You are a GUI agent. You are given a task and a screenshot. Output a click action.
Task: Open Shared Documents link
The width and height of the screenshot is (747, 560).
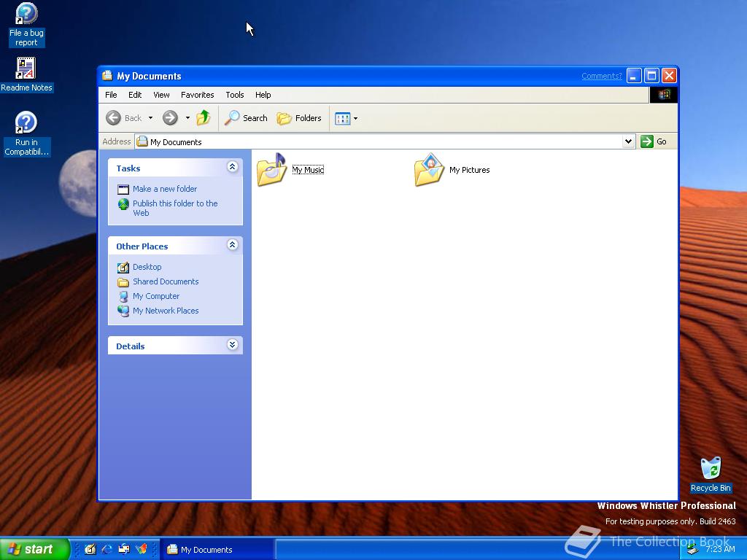(166, 281)
